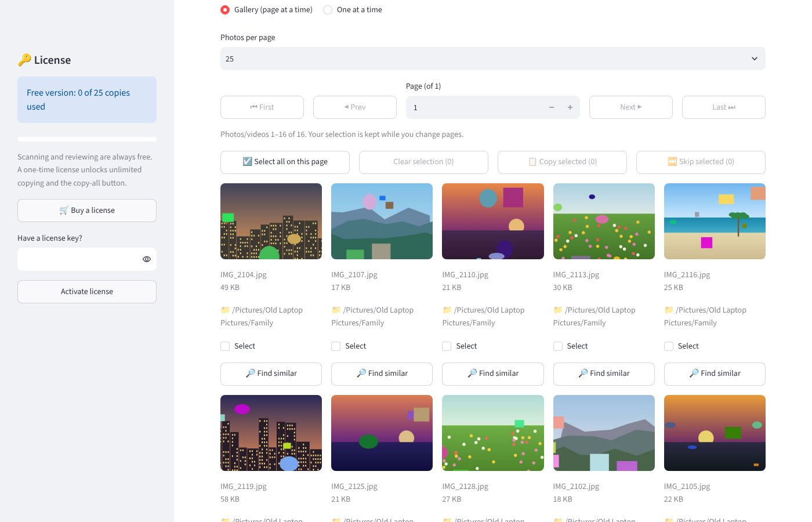Click the minus stepper on page number
Screen dimensions: 812x522
pyautogui.click(x=552, y=107)
